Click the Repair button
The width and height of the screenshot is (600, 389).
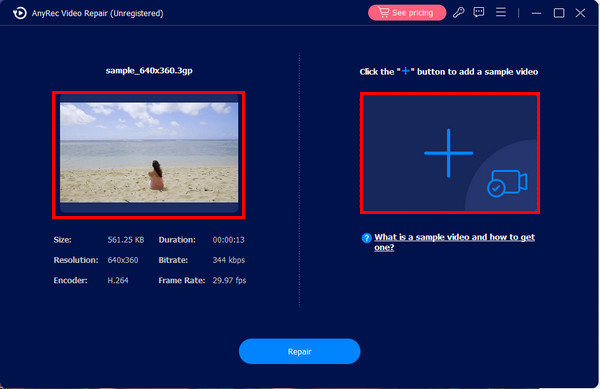[300, 351]
